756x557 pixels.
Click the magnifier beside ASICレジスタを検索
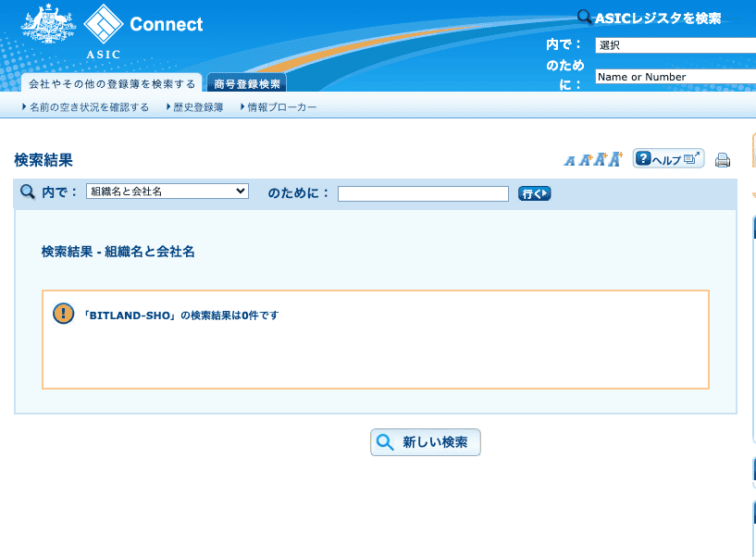click(x=585, y=18)
